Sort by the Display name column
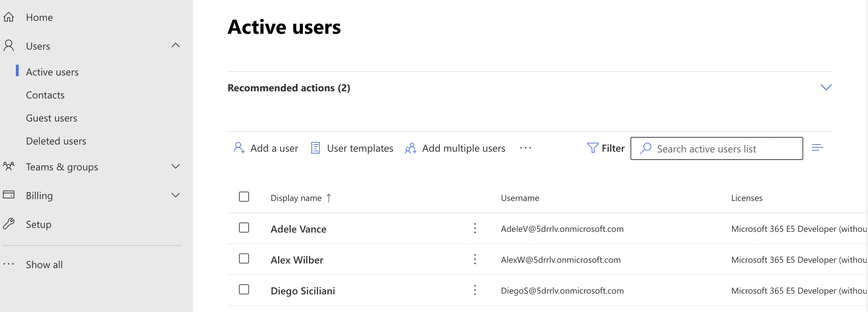Viewport: 868px width, 312px height. pos(296,198)
